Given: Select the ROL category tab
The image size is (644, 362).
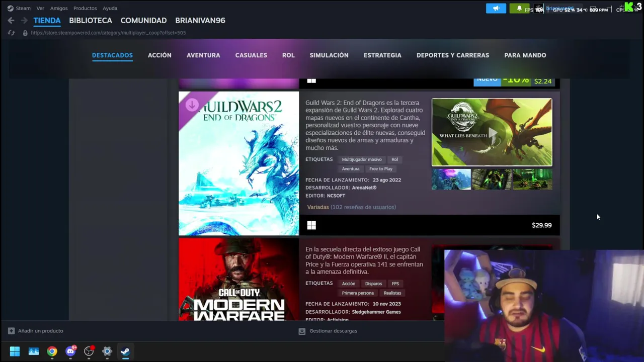Looking at the screenshot, I should [x=288, y=55].
